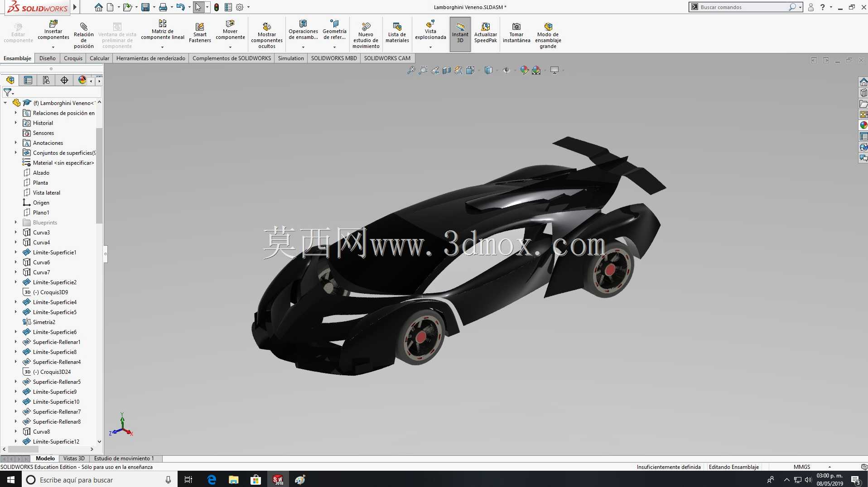Open Microsoft Edge from taskbar
Image resolution: width=868 pixels, height=487 pixels.
(211, 479)
